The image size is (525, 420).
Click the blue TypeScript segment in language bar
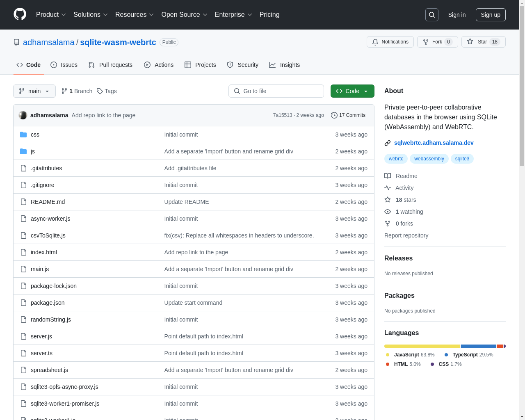pyautogui.click(x=479, y=346)
